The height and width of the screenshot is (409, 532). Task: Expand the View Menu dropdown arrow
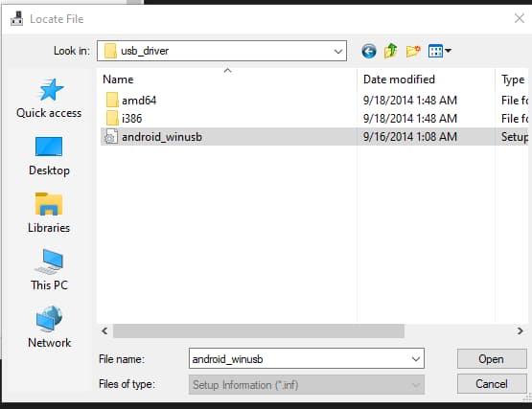[449, 51]
